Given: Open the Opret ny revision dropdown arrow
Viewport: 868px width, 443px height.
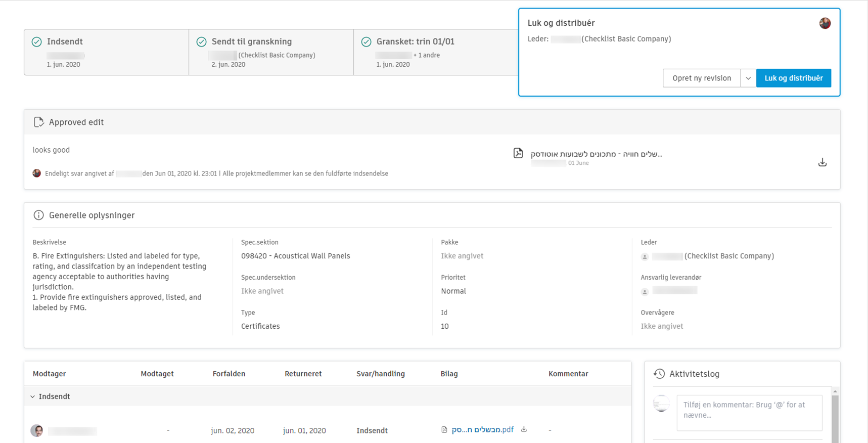Looking at the screenshot, I should [748, 78].
